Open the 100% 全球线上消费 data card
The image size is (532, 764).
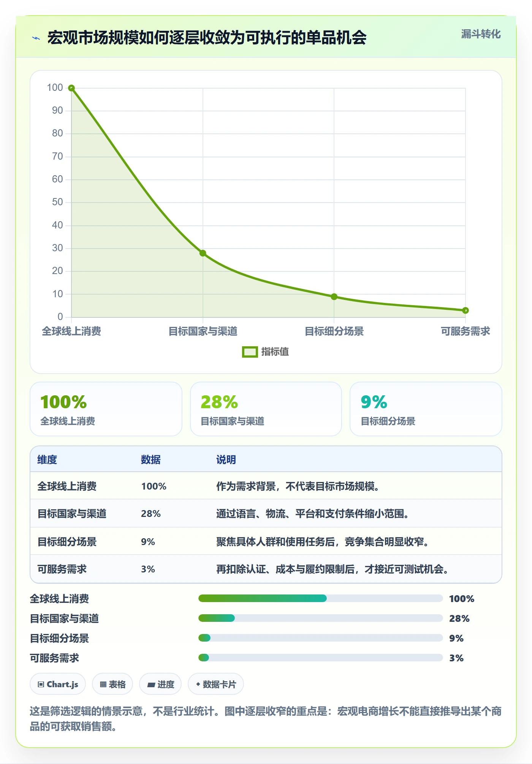click(x=106, y=409)
